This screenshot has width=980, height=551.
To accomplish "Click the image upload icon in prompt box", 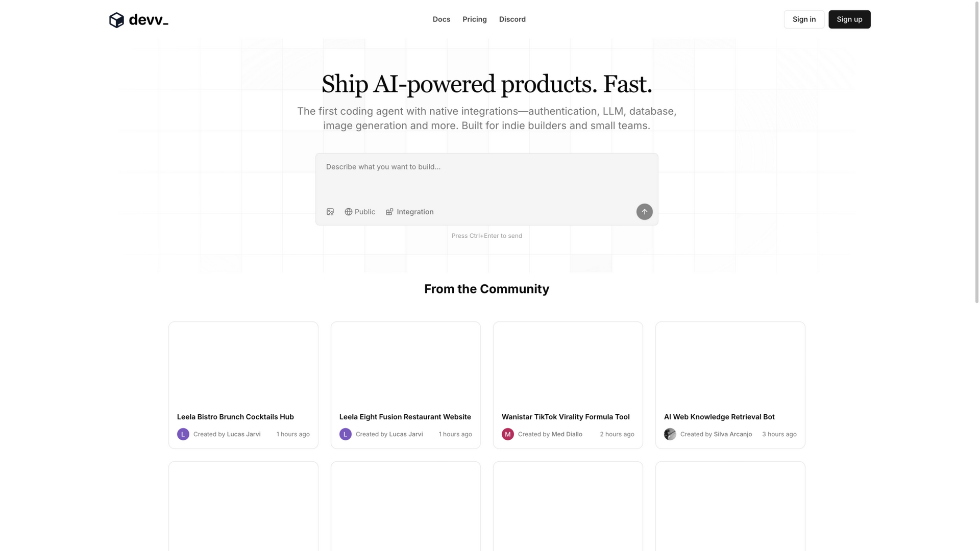I will (x=330, y=212).
